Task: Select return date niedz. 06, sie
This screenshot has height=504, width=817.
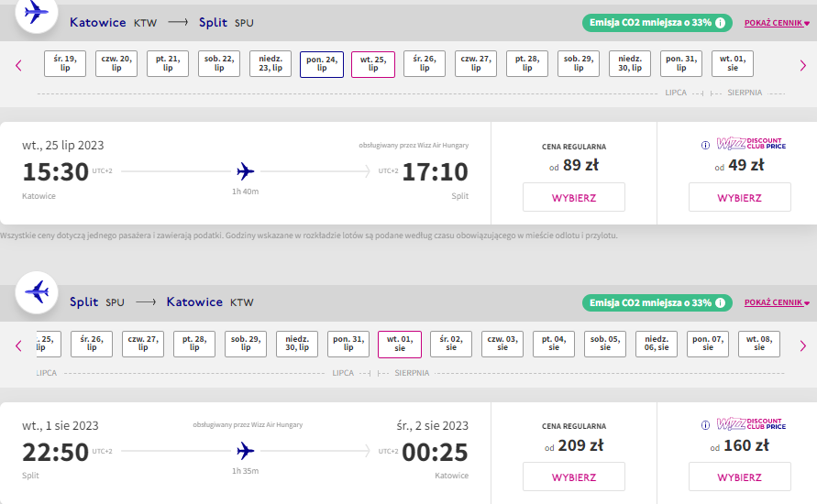Action: (x=657, y=344)
